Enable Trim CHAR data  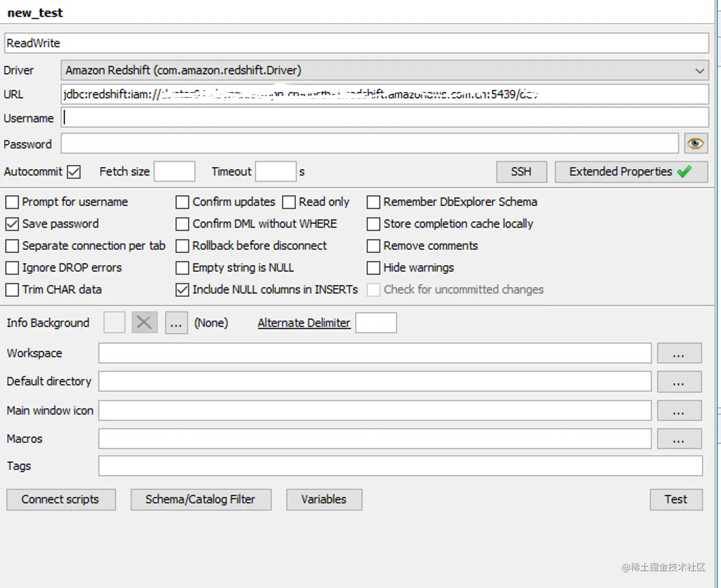[x=12, y=290]
